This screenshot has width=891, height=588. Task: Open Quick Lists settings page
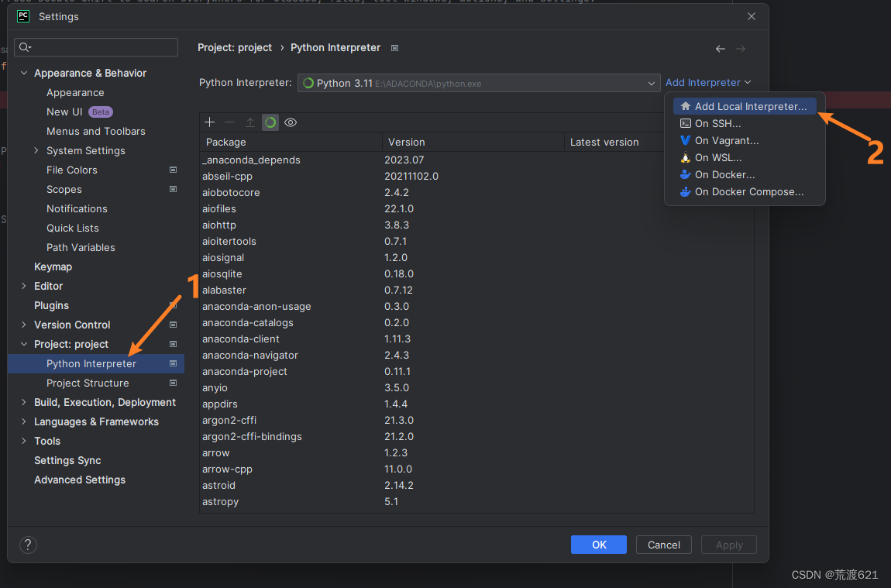coord(73,228)
